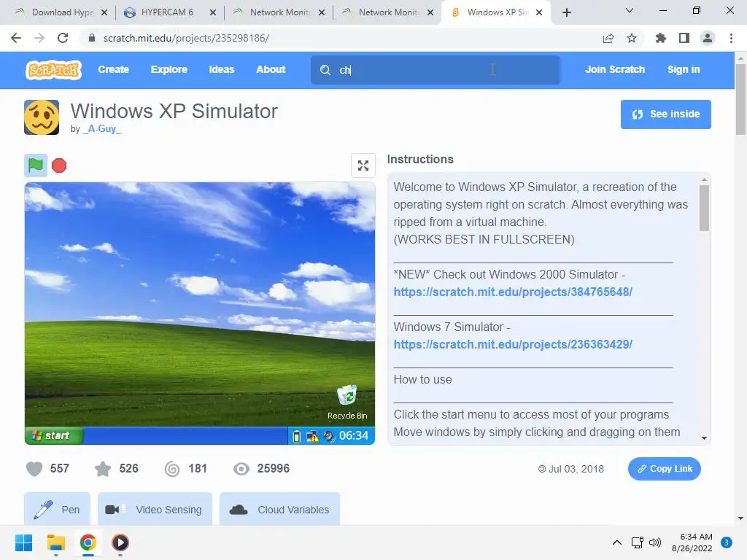Open Ideas in Scratch navigation
The image size is (747, 560).
pos(222,69)
